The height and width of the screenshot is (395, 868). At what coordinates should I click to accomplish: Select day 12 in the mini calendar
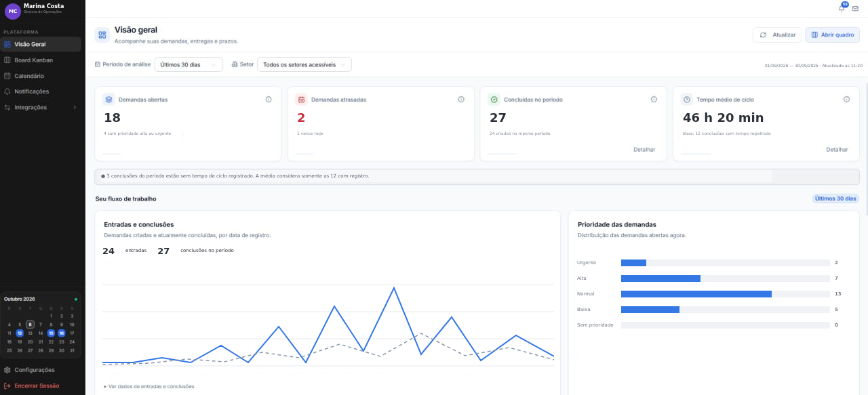click(20, 333)
